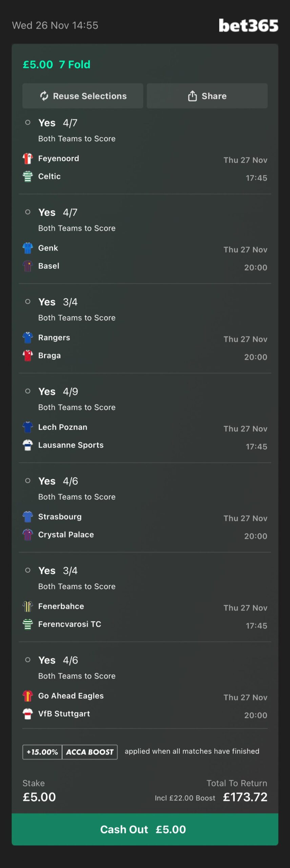Click the bet365 logo
This screenshot has height=868, width=290.
pyautogui.click(x=248, y=25)
